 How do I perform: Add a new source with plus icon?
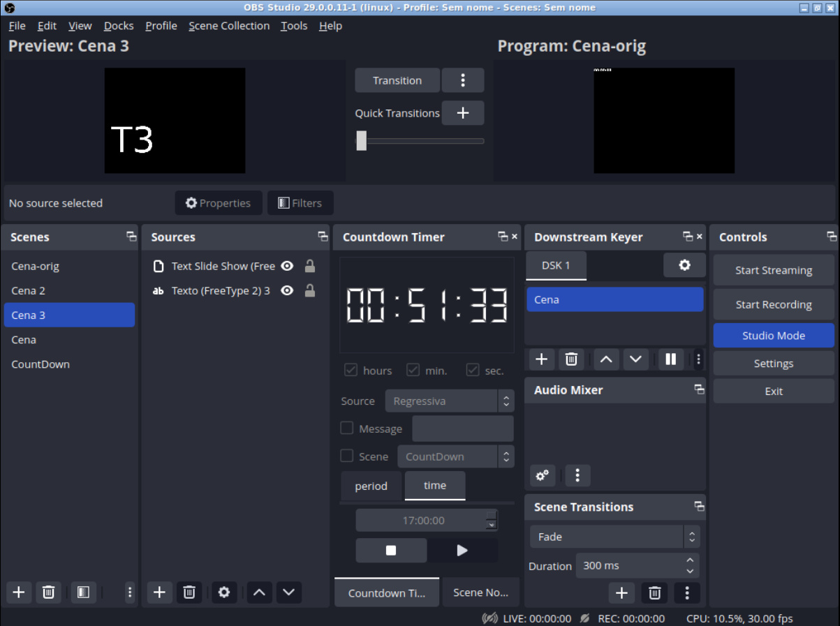(x=159, y=593)
